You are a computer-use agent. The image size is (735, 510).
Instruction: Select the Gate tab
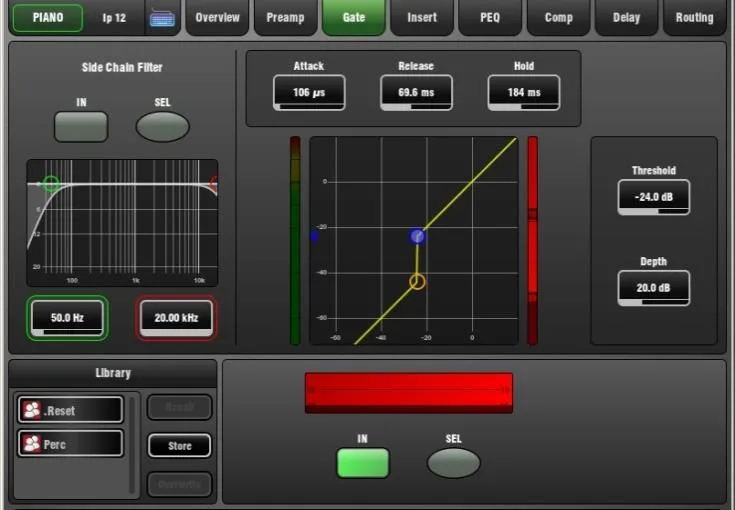353,17
